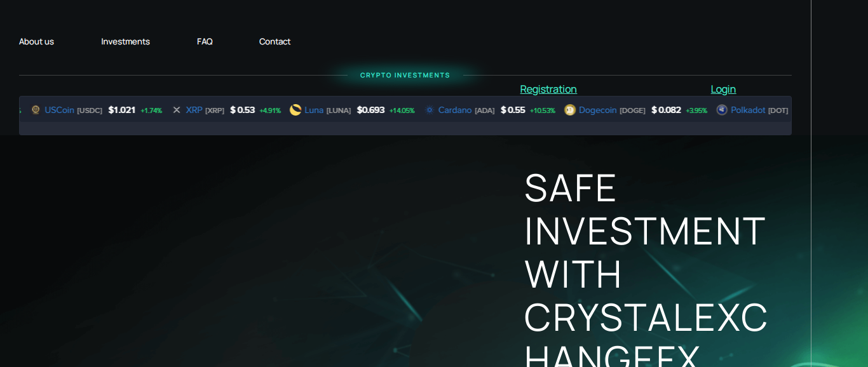868x367 pixels.
Task: Click the yellow Luna icon
Action: coord(295,110)
